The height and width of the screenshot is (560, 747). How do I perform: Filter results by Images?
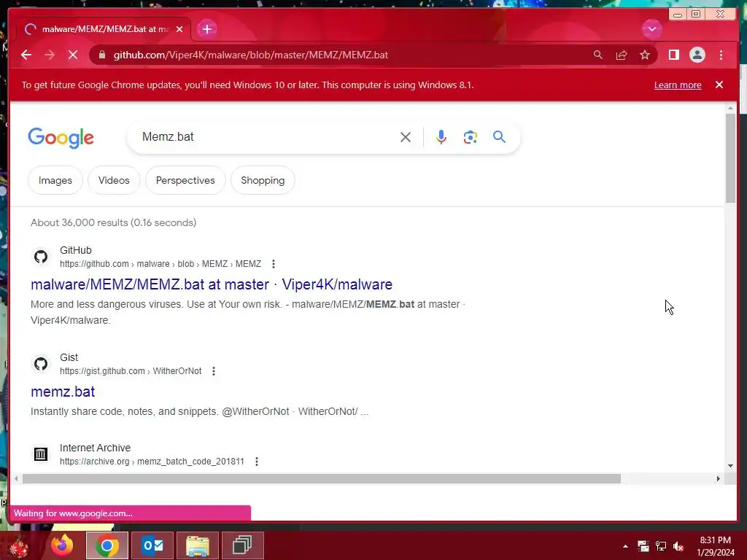point(55,181)
